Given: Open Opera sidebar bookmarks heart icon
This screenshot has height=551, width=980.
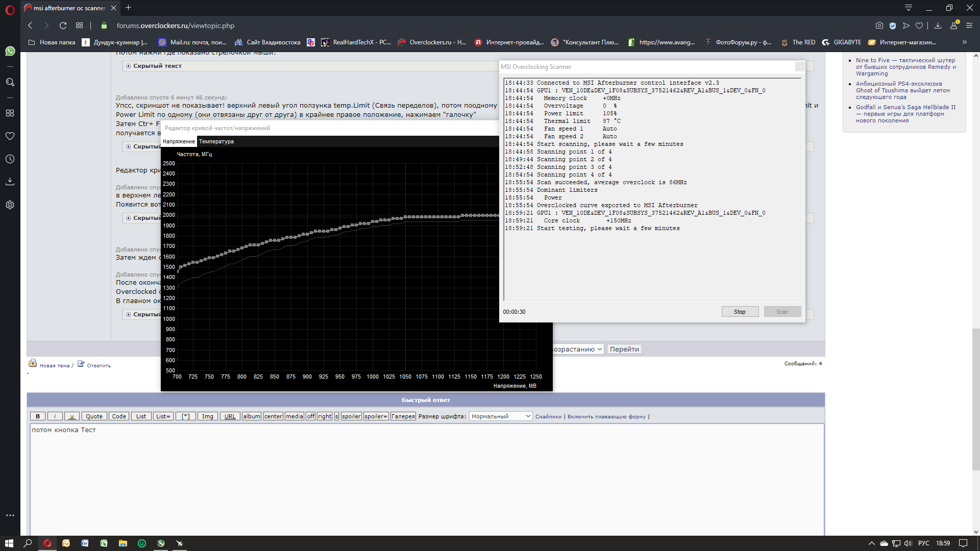Looking at the screenshot, I should (10, 136).
